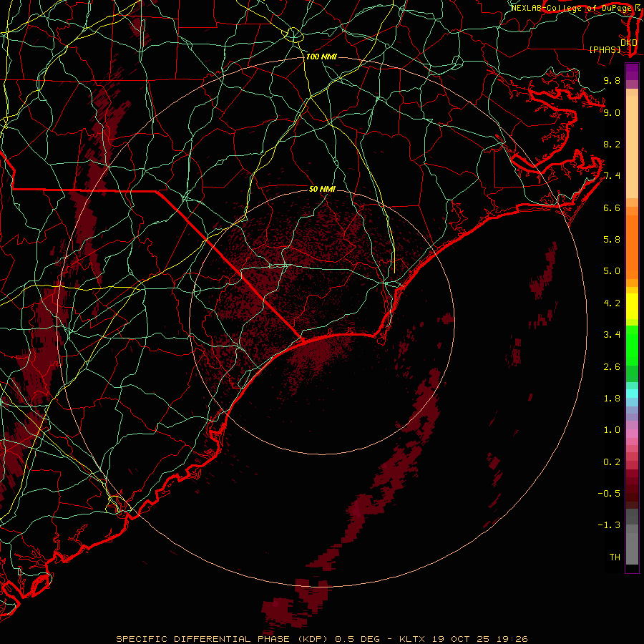Click the 9.0 value on the color scale

[x=612, y=112]
